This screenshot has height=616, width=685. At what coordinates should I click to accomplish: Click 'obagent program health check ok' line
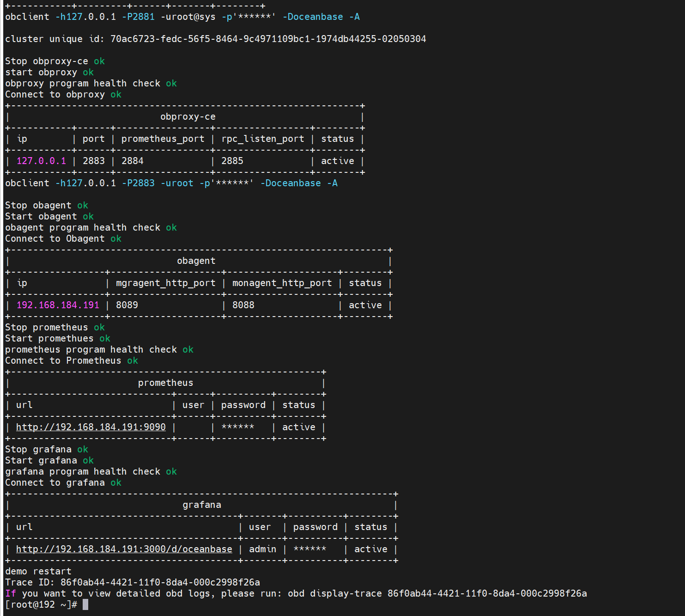[91, 227]
